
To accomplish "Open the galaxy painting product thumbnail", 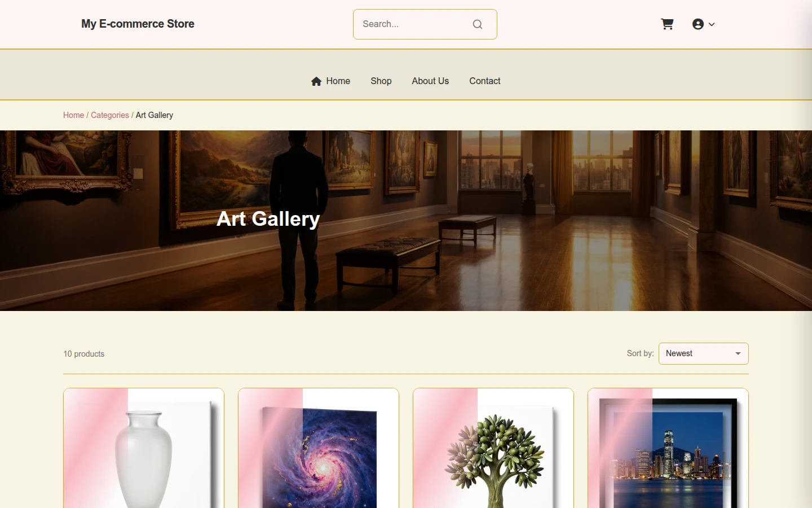I will tap(319, 448).
